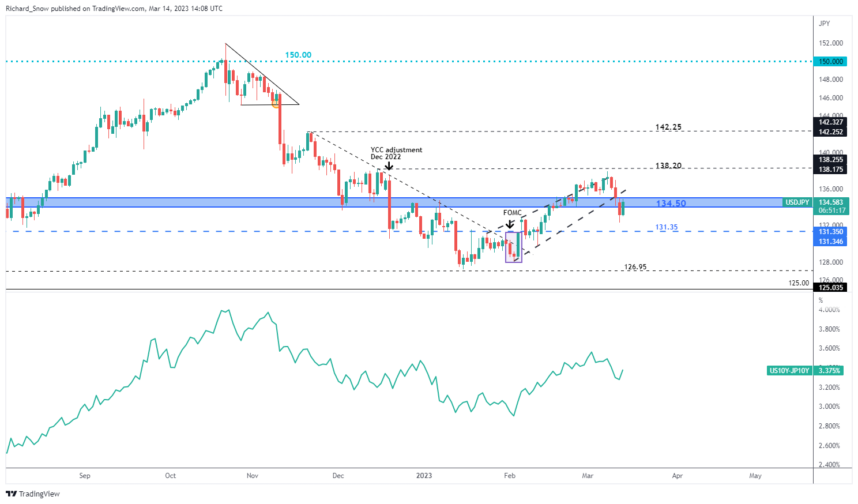Image resolution: width=858 pixels, height=504 pixels.
Task: Click the 138.255 price axis tag
Action: pos(830,160)
